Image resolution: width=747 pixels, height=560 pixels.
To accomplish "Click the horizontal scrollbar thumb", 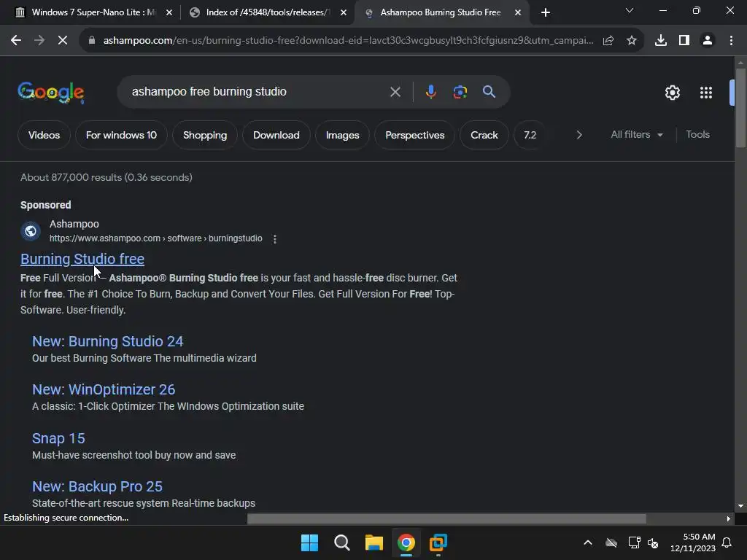I will (446, 518).
